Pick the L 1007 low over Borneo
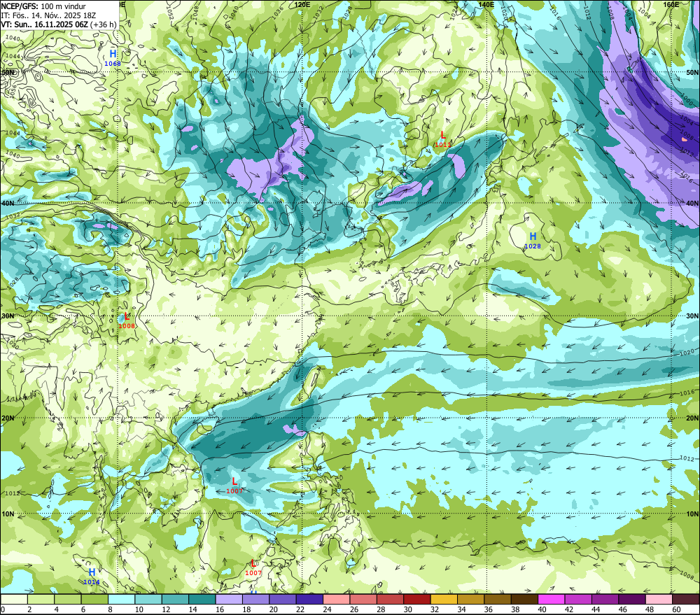Viewport: 700px width, 615px height. tap(253, 567)
